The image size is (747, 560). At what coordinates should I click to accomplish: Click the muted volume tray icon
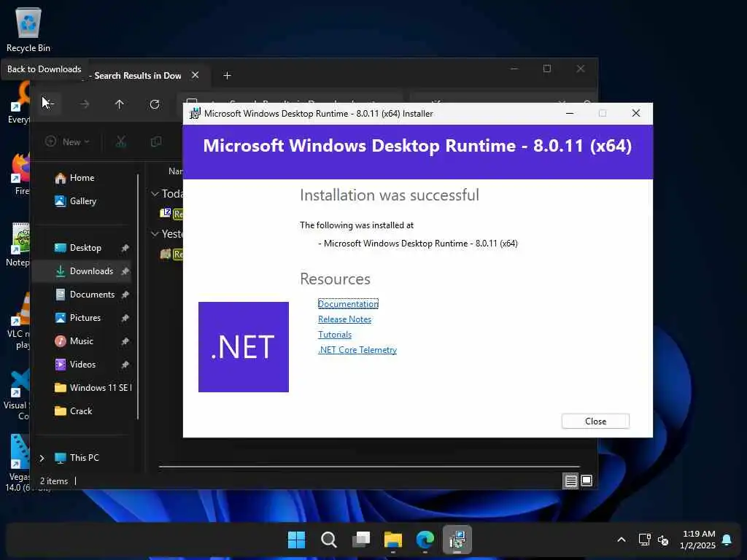[663, 540]
